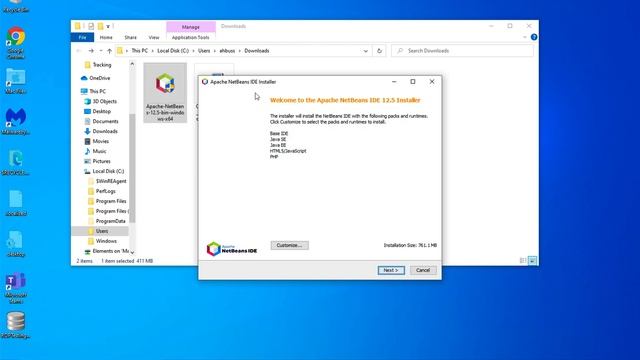Select OneDrive in navigation pane
Viewport: 640px width, 360px height.
click(x=100, y=78)
